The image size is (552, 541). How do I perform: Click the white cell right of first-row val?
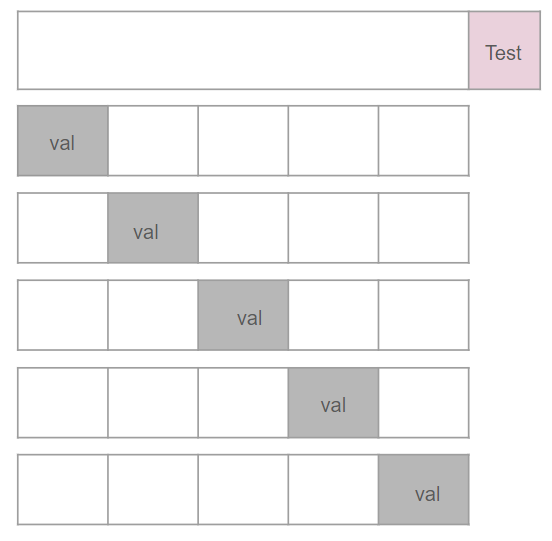tap(153, 140)
